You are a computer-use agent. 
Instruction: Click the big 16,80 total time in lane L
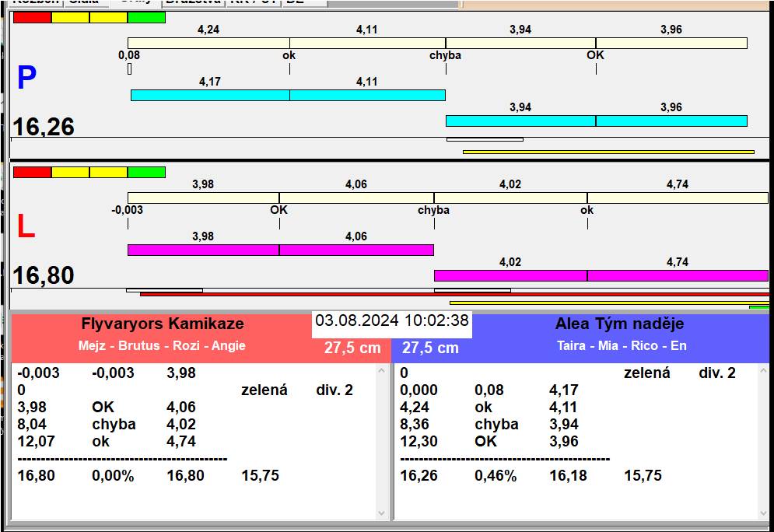[44, 275]
